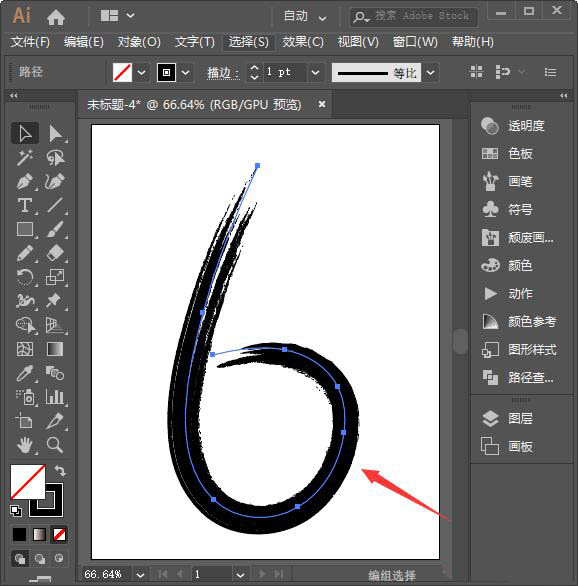578x586 pixels.
Task: Open the stroke color dropdown arrow
Action: (186, 72)
